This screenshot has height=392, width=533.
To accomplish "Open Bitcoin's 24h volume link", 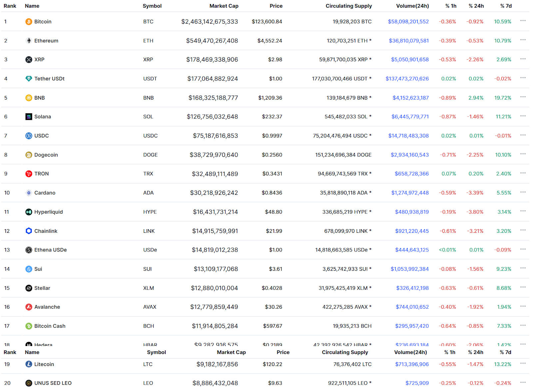I will click(408, 22).
